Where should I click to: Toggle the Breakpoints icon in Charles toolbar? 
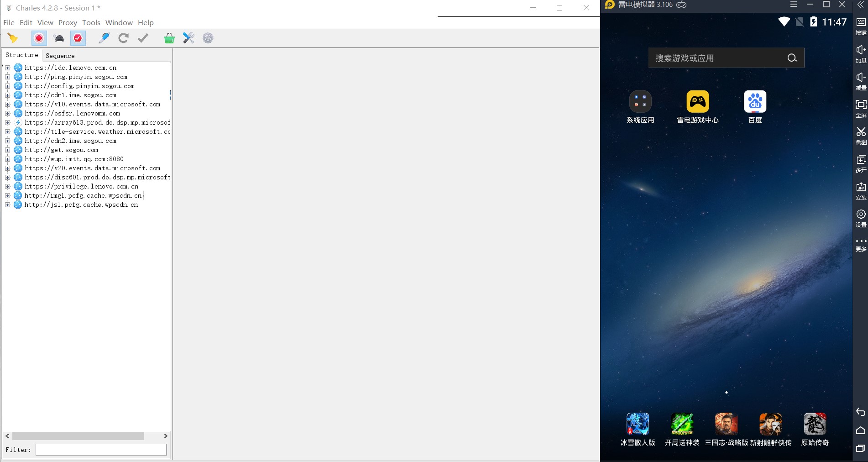(x=78, y=38)
